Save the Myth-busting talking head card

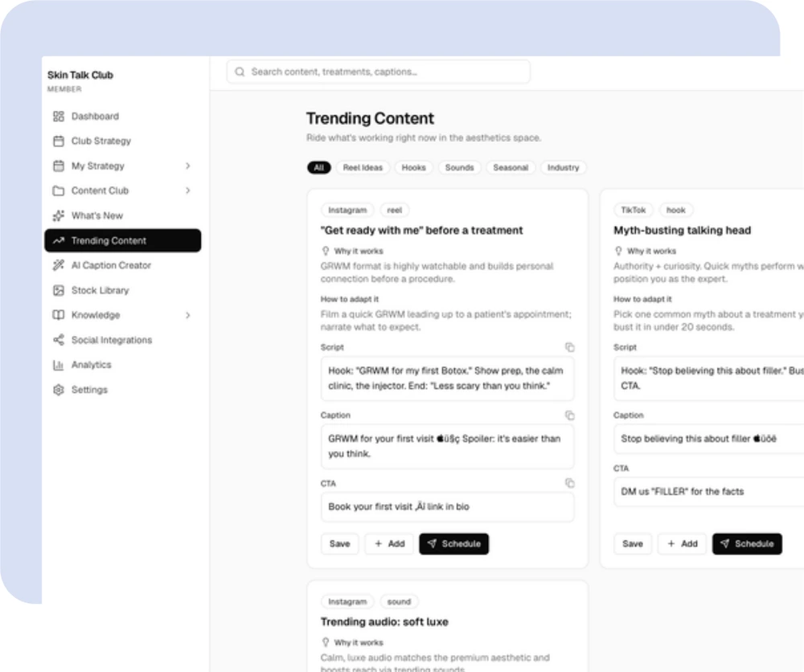[x=632, y=543]
